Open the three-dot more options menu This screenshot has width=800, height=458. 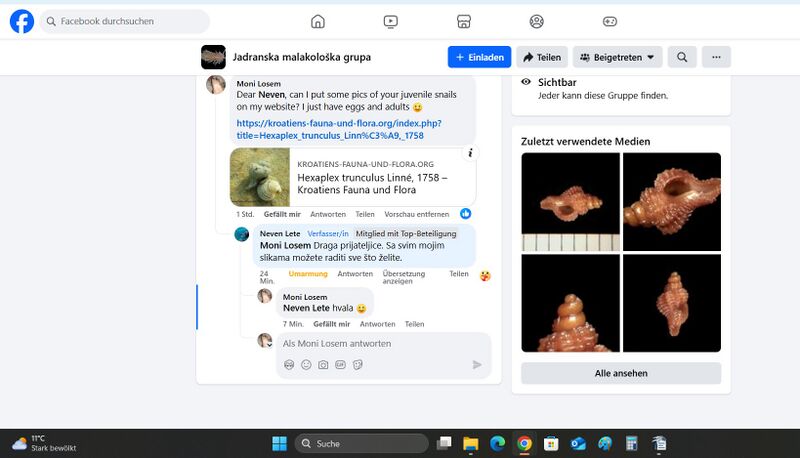click(x=716, y=57)
